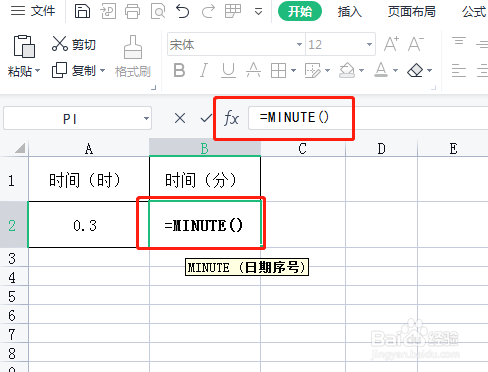Open the 文件 menu
The height and width of the screenshot is (372, 488).
pyautogui.click(x=33, y=11)
